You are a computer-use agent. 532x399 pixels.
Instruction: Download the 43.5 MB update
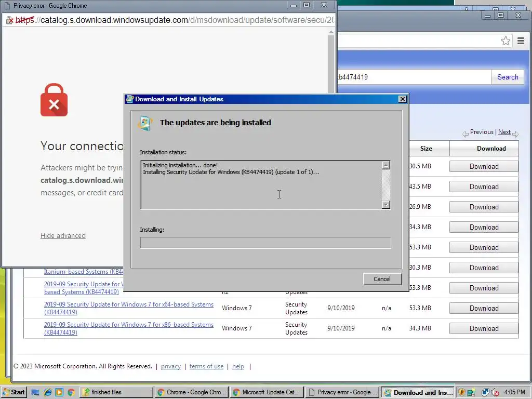pyautogui.click(x=484, y=187)
